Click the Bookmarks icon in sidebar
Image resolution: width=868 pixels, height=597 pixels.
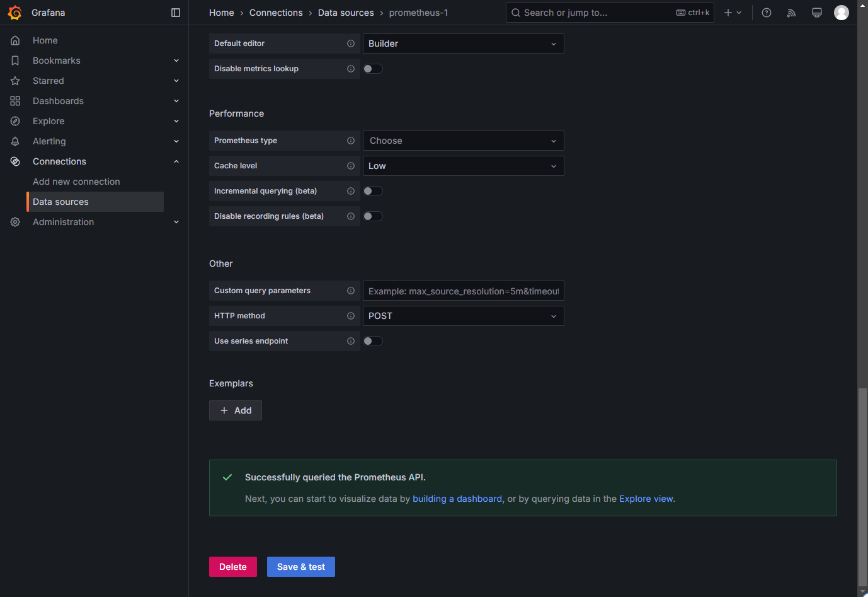coord(15,61)
